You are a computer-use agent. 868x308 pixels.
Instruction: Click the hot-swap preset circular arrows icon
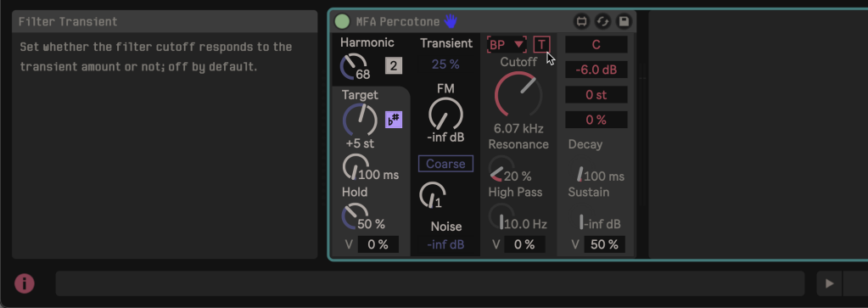[x=602, y=21]
